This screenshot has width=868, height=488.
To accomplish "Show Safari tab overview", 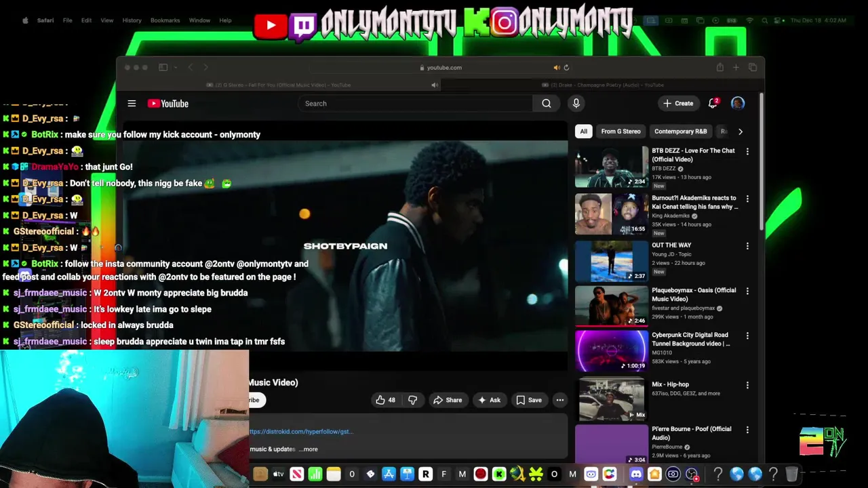I will 753,67.
